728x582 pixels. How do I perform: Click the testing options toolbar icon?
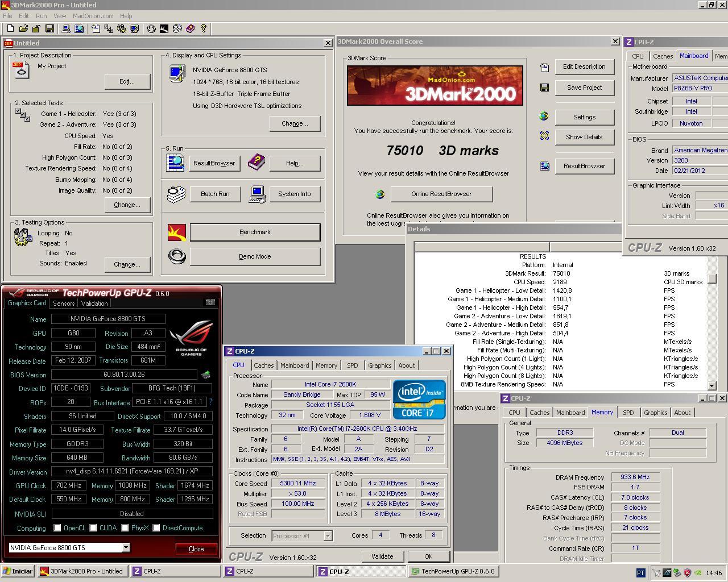click(122, 28)
